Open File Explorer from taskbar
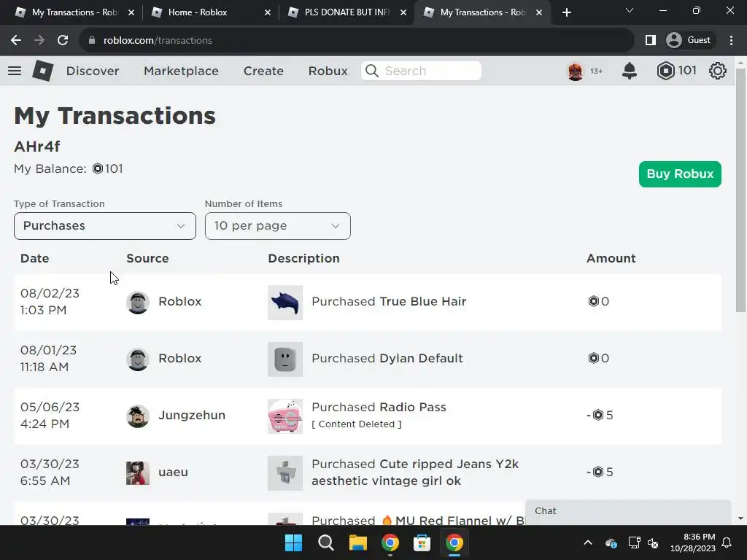The image size is (747, 560). click(x=357, y=542)
